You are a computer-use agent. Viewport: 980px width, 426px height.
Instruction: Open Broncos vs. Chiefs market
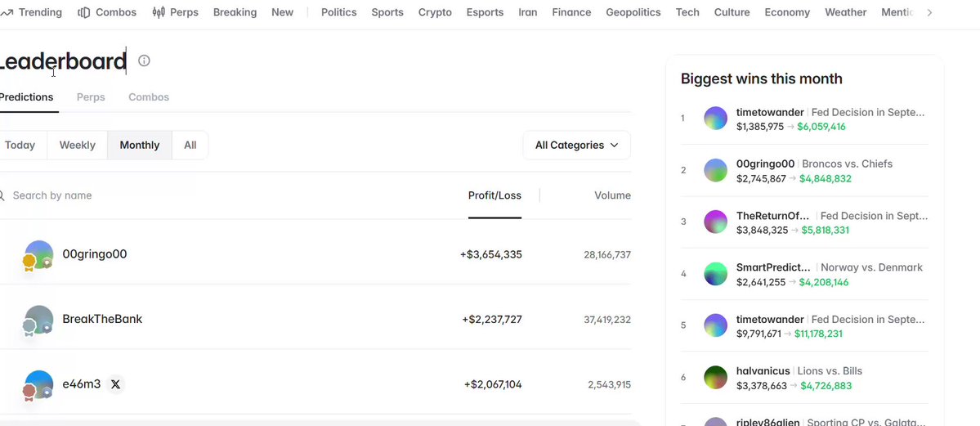(x=847, y=164)
